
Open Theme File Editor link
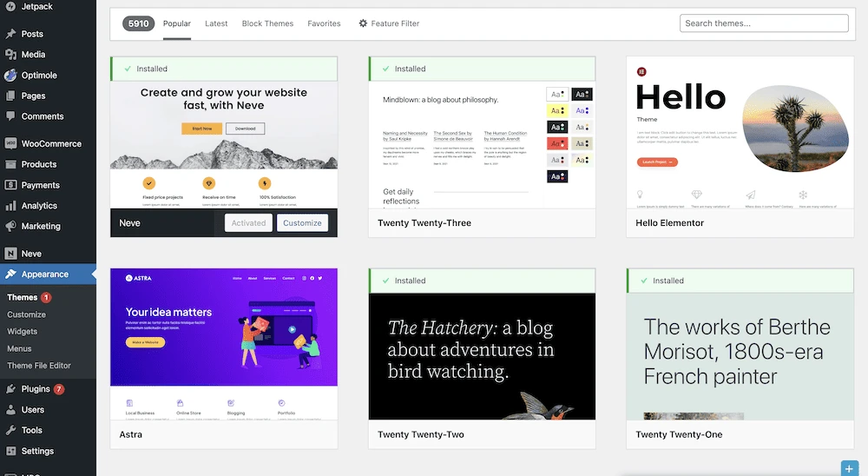point(39,366)
